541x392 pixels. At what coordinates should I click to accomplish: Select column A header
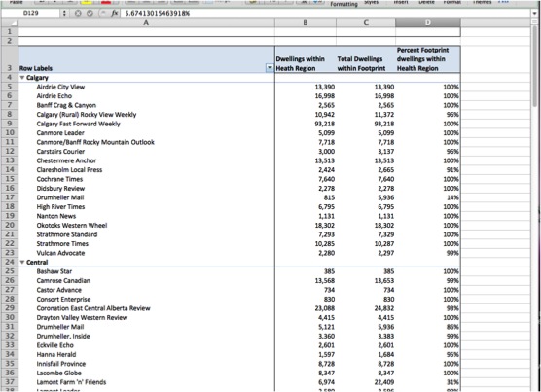point(146,22)
